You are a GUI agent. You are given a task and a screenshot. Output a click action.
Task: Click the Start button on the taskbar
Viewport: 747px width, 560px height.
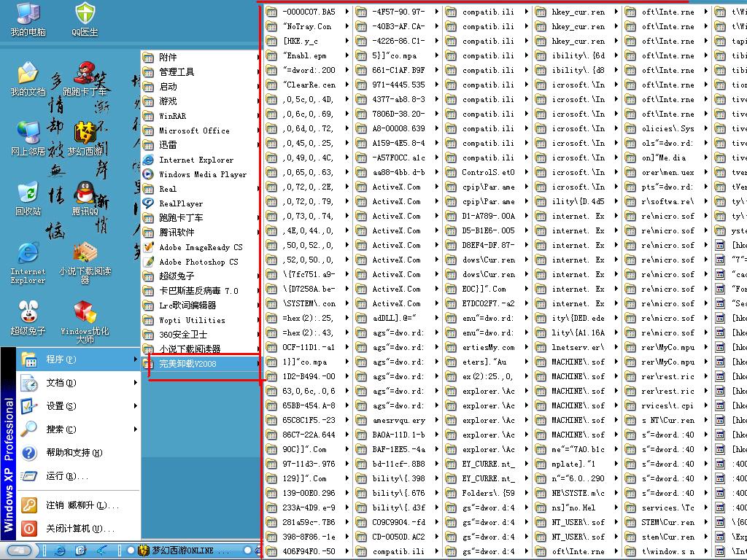19,551
